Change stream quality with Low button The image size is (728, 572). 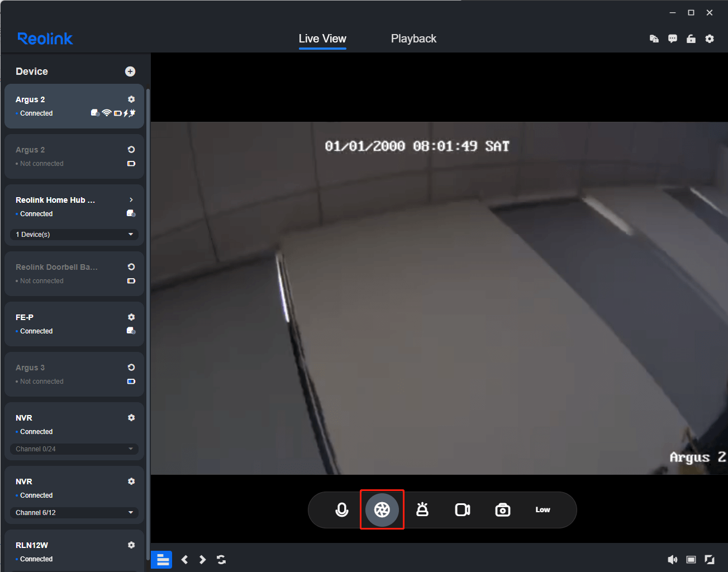coord(543,510)
